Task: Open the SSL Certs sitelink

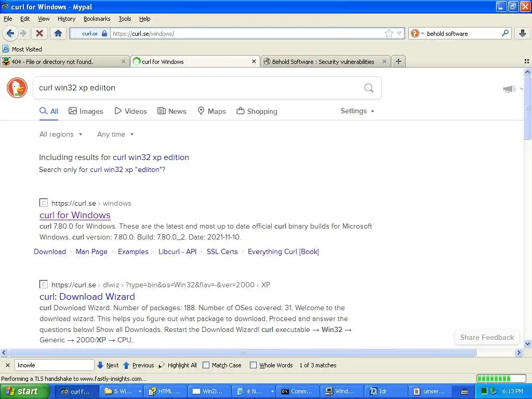Action: point(222,252)
